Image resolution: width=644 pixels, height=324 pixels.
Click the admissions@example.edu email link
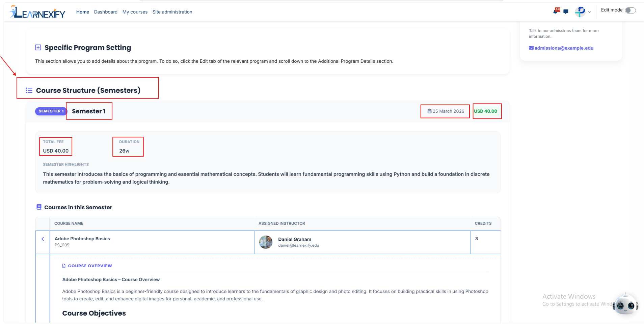point(564,48)
